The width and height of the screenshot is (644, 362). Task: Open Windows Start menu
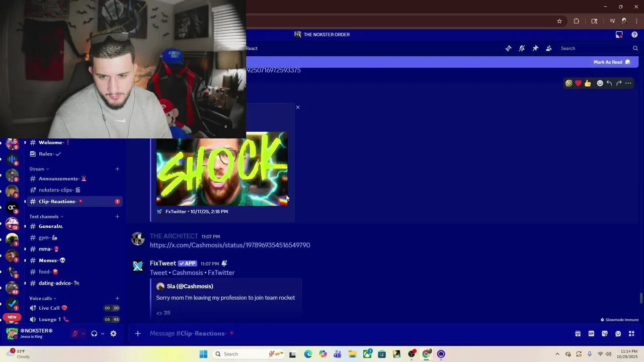(203, 354)
